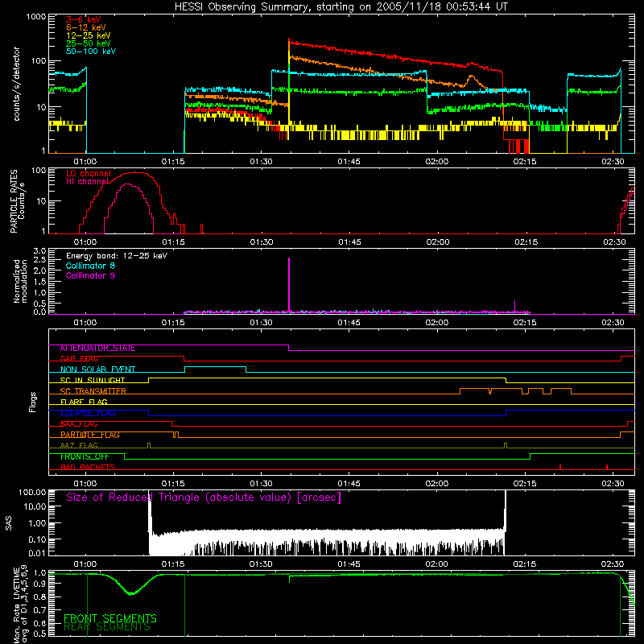644x644 pixels.
Task: Click the Mon. Rate LIVETIME axis label
Action: [x=20, y=605]
